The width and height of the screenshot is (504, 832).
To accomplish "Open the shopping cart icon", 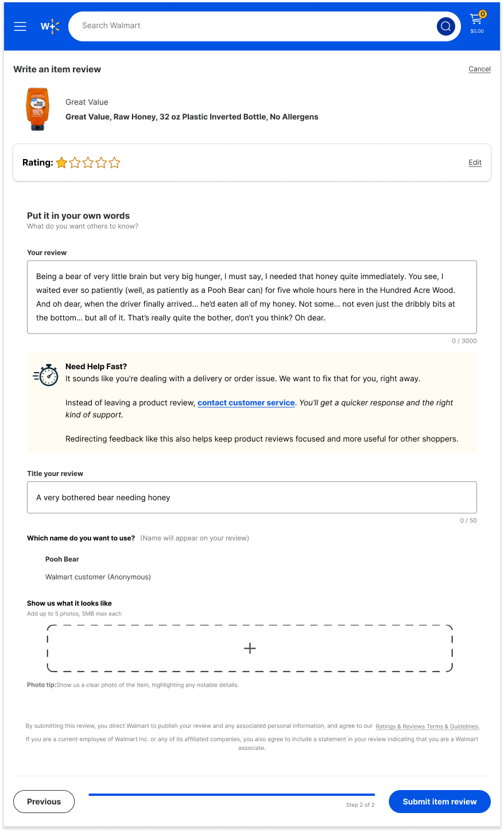I will click(x=476, y=22).
